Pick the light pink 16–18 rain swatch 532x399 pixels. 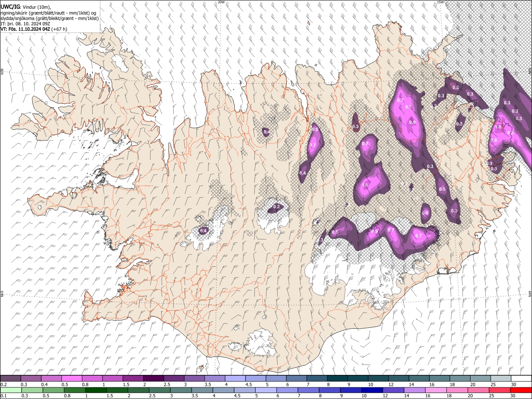pos(436,390)
